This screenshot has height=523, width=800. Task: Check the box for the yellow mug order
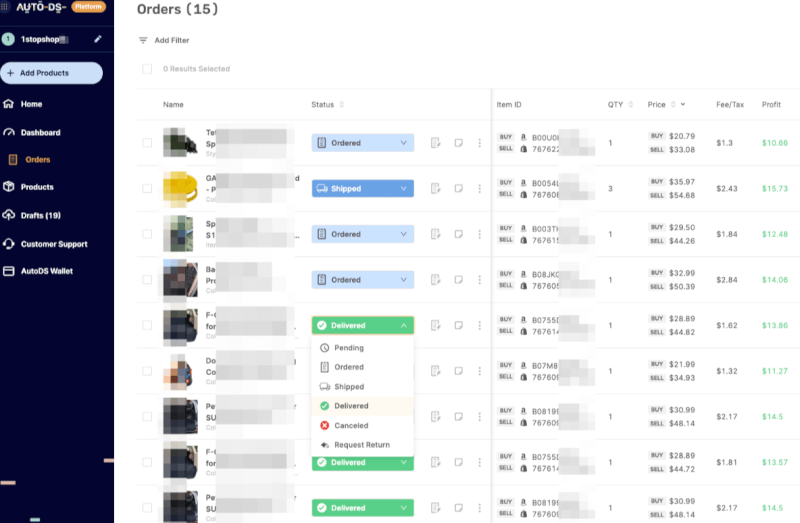click(x=147, y=188)
